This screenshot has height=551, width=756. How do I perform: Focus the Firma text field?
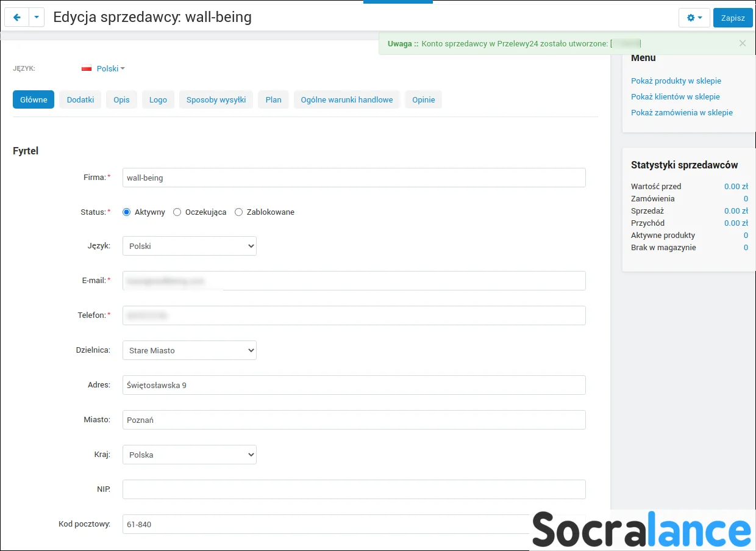(x=354, y=178)
